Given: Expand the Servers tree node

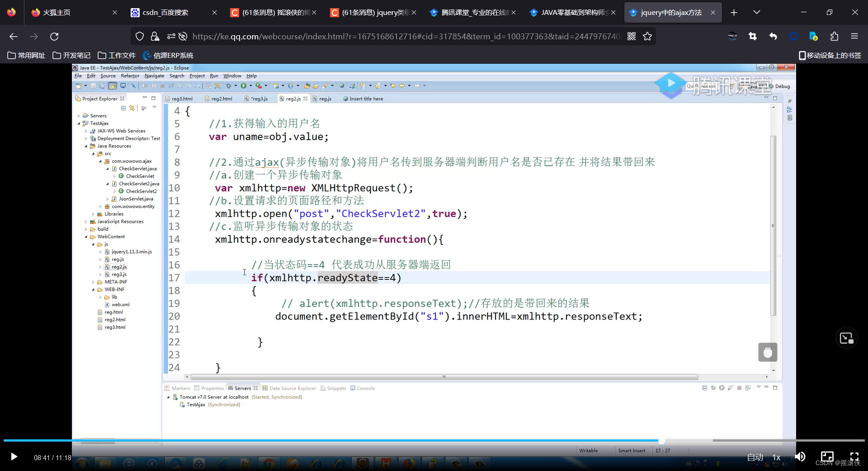Looking at the screenshot, I should click(x=79, y=116).
